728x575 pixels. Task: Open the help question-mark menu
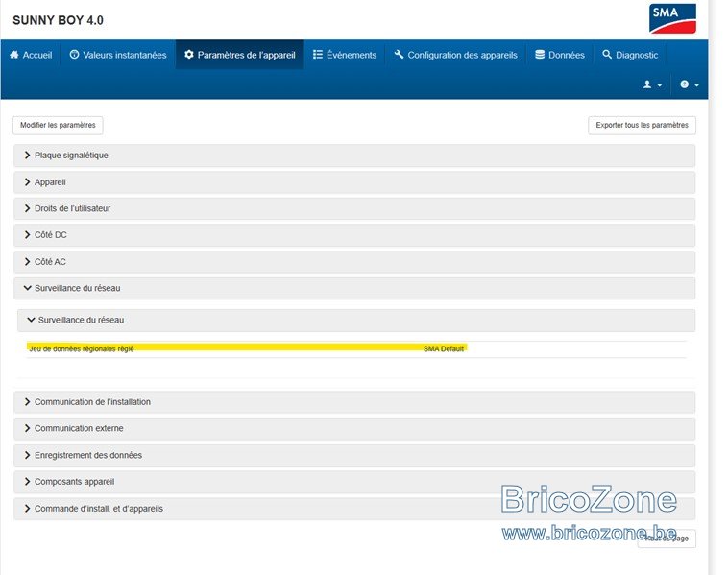690,84
